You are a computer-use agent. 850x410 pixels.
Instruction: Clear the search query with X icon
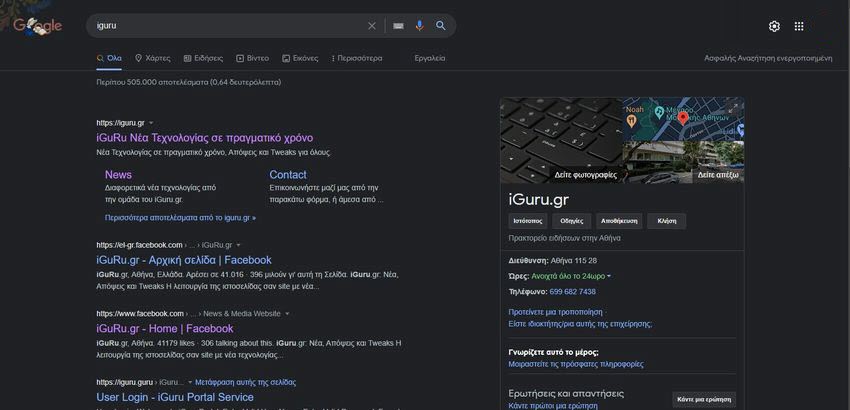(x=372, y=26)
